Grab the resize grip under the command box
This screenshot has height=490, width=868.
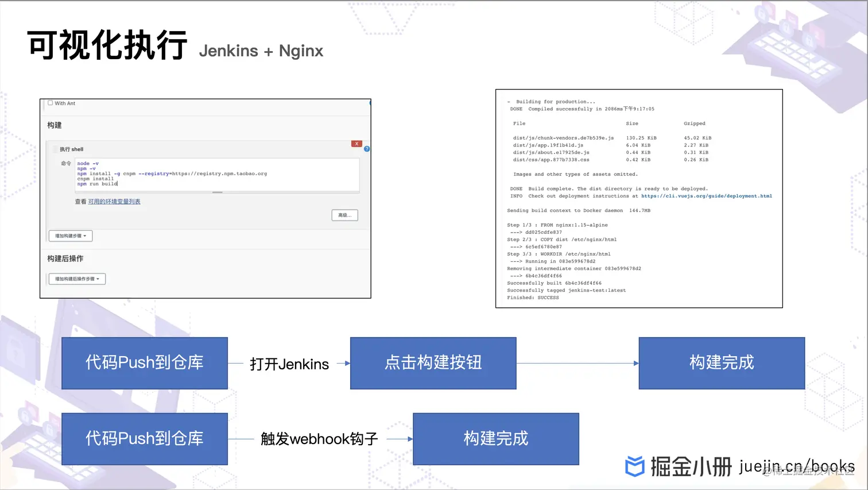tap(217, 192)
